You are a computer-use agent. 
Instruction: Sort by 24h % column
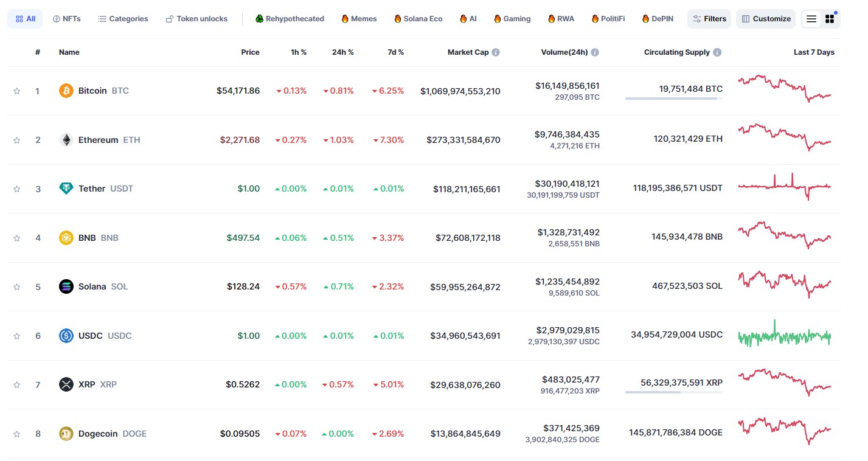(342, 52)
